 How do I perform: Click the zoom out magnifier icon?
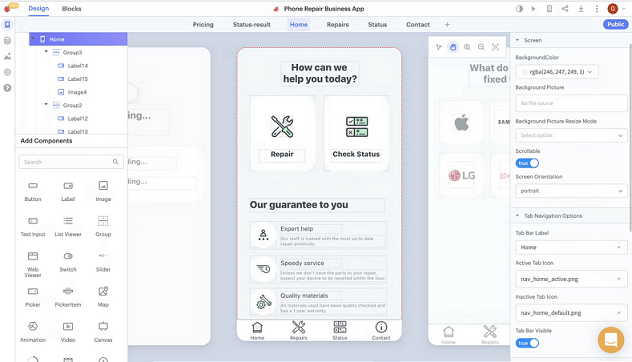click(x=481, y=47)
